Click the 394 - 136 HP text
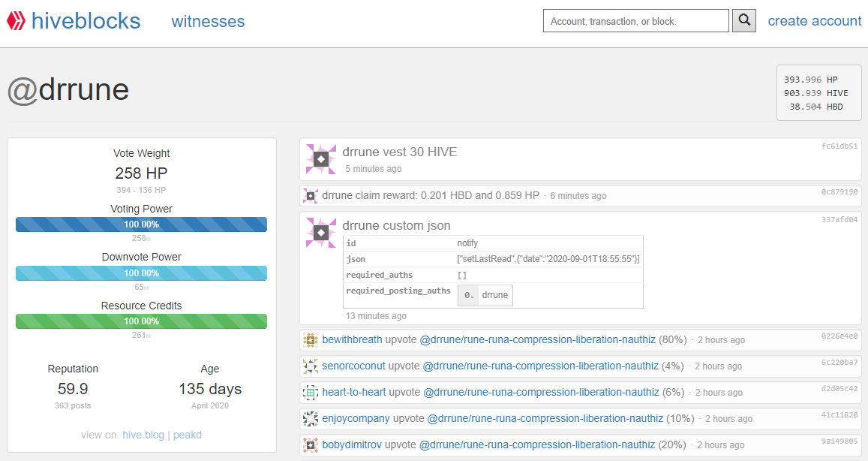The width and height of the screenshot is (868, 461). click(141, 190)
